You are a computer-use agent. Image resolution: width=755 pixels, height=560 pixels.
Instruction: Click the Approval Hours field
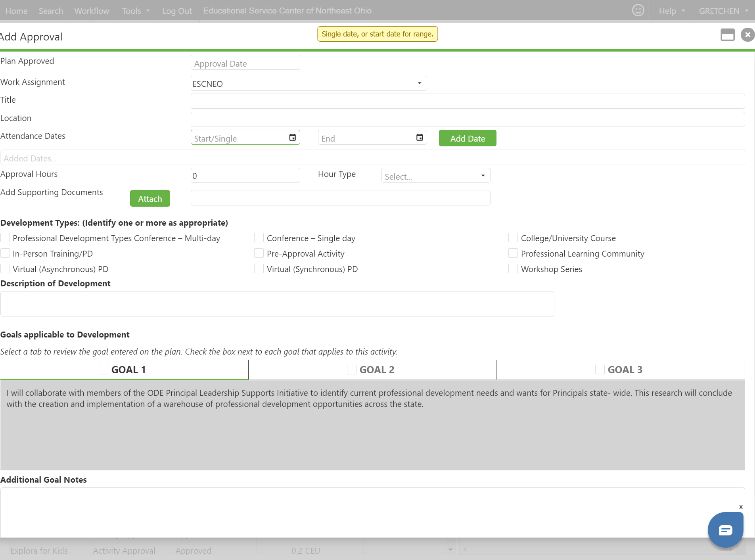245,175
